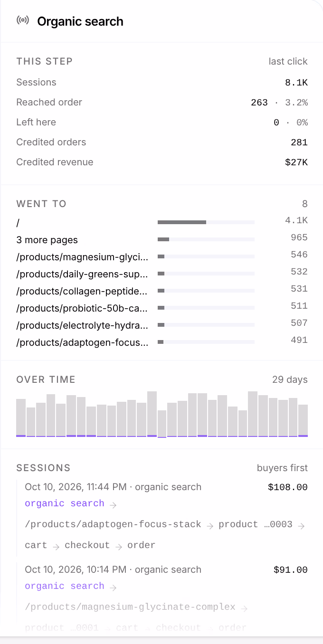The width and height of the screenshot is (323, 644).
Task: Click the $108.00 session amount
Action: (x=288, y=487)
